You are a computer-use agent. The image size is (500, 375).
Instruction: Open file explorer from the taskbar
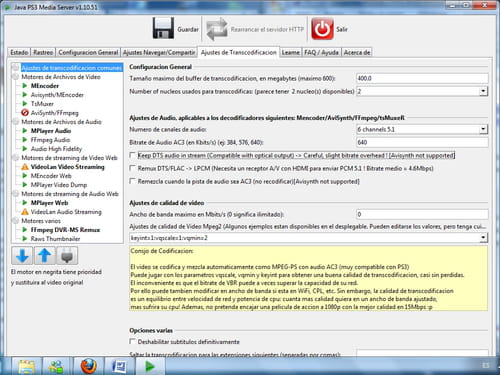27,366
